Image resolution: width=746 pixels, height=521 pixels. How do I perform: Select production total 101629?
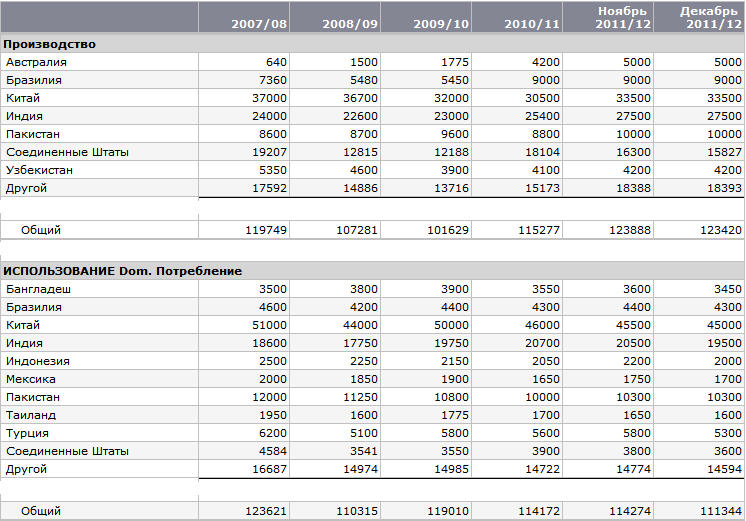pyautogui.click(x=448, y=230)
